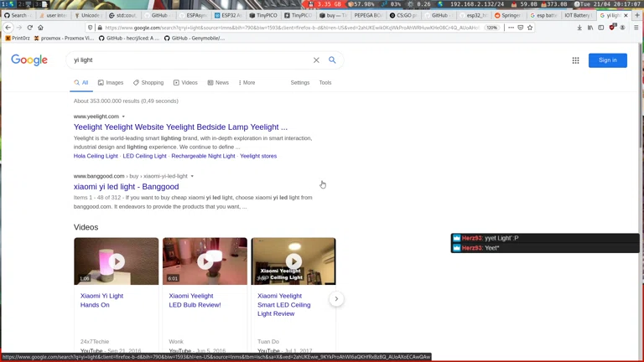Switch to the Shopping search tab

tap(148, 83)
